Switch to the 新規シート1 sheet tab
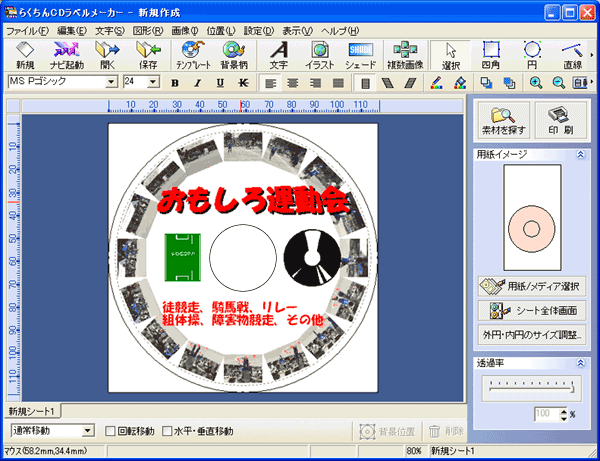Image resolution: width=600 pixels, height=461 pixels. [x=32, y=411]
